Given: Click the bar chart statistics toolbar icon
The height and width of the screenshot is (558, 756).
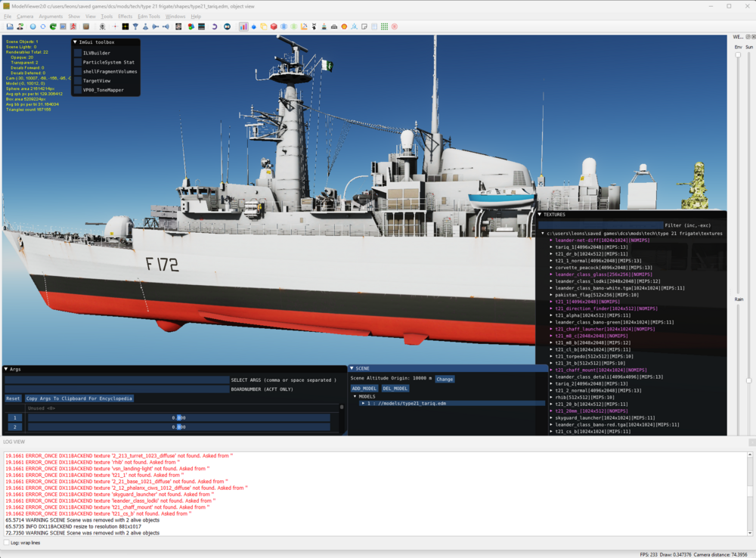Looking at the screenshot, I should pyautogui.click(x=243, y=26).
